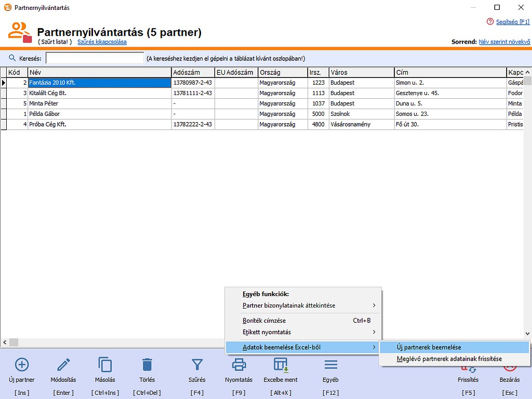This screenshot has width=532, height=399.
Task: Select Boríték címzése menu item
Action: point(264,321)
